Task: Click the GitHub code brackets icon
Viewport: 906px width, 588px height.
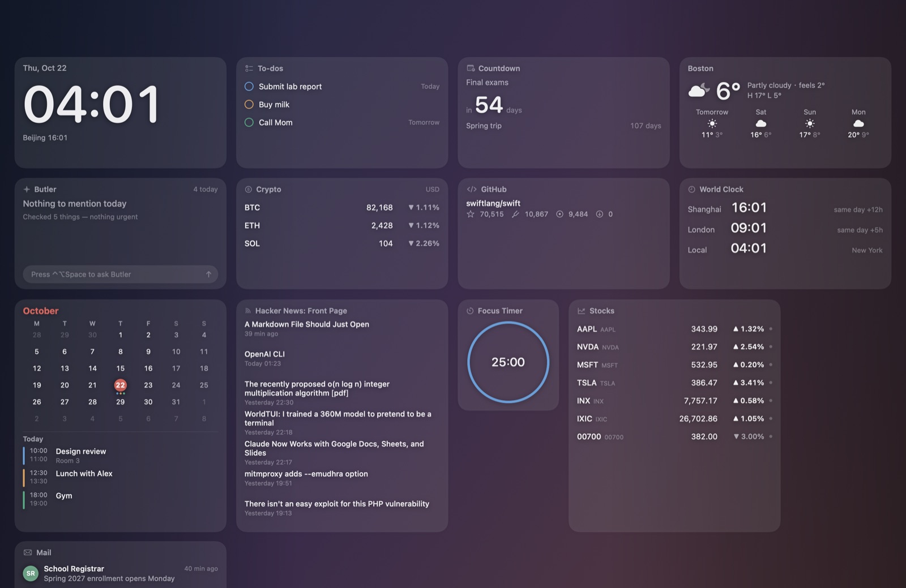Action: pos(472,190)
